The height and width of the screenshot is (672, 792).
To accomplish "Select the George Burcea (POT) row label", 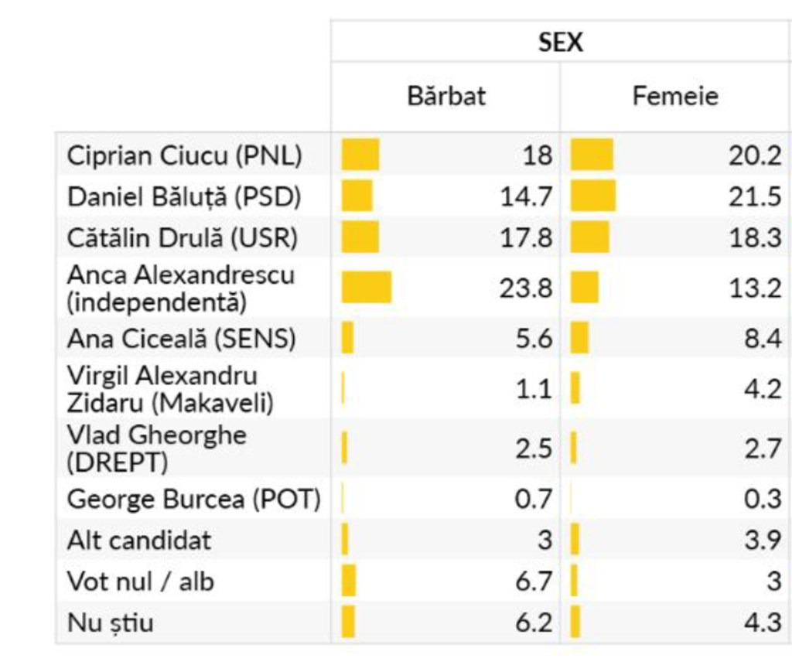I will coord(193,499).
